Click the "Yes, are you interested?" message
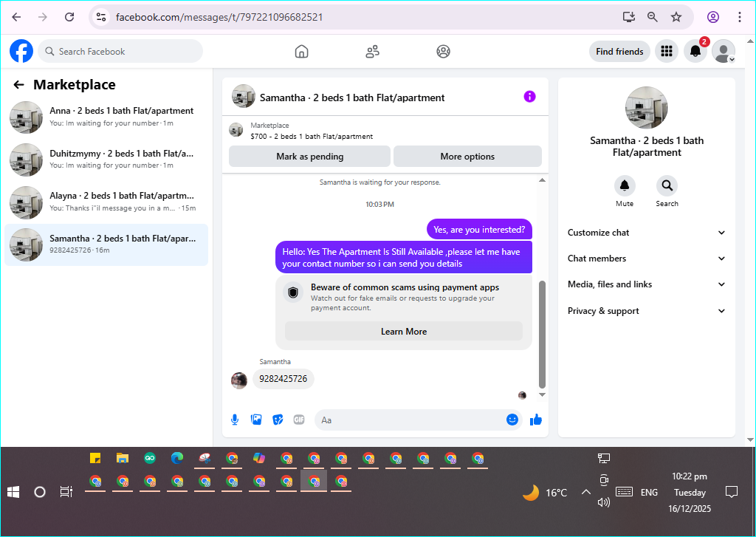Screen dimensions: 756x537 [x=479, y=230]
